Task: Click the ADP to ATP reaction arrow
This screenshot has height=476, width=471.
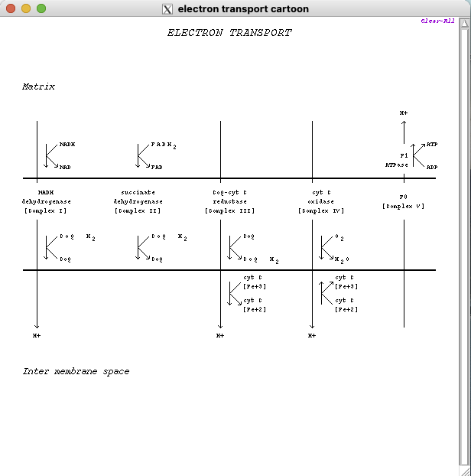Action: [x=417, y=155]
